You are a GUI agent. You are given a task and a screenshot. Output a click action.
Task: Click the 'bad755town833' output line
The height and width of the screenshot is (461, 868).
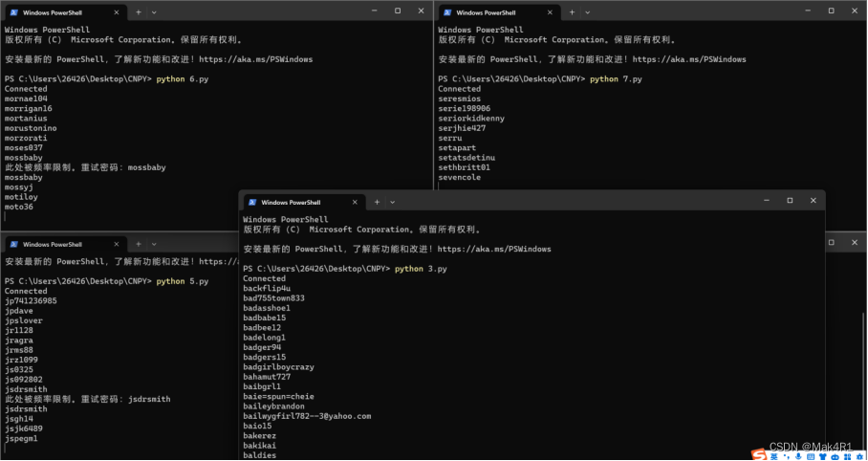coord(274,298)
